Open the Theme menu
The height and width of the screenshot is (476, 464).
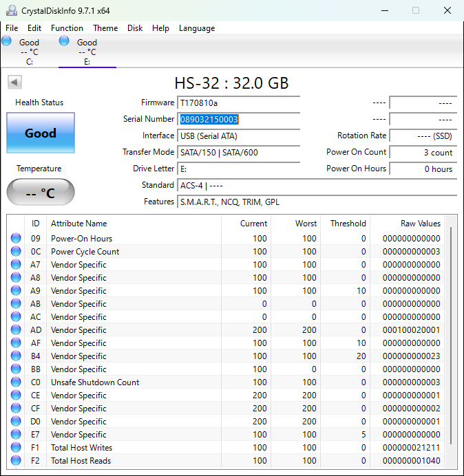pyautogui.click(x=105, y=28)
